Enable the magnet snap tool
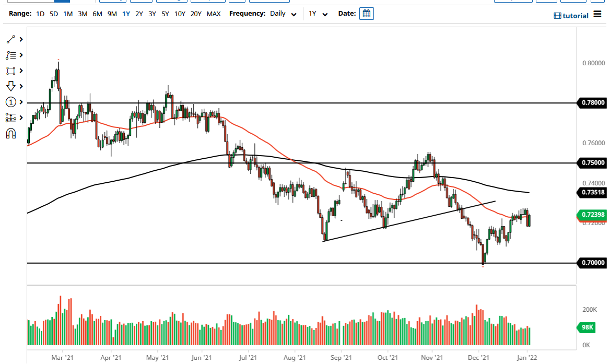The height and width of the screenshot is (364, 610). (x=10, y=133)
